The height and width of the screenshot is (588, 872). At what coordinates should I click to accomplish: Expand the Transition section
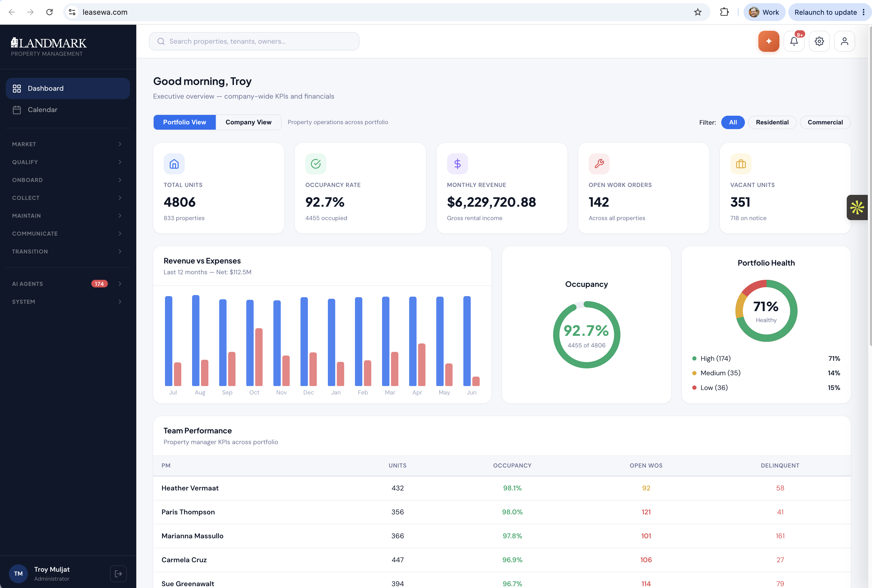68,251
